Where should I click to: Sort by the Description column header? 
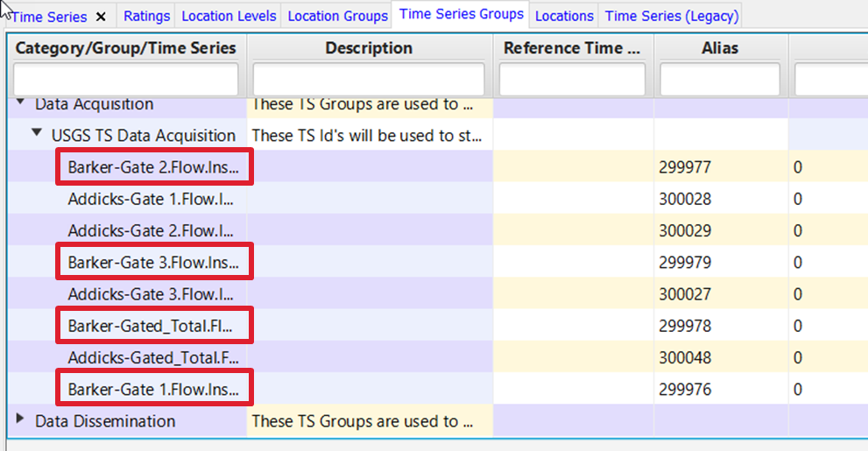pyautogui.click(x=369, y=48)
